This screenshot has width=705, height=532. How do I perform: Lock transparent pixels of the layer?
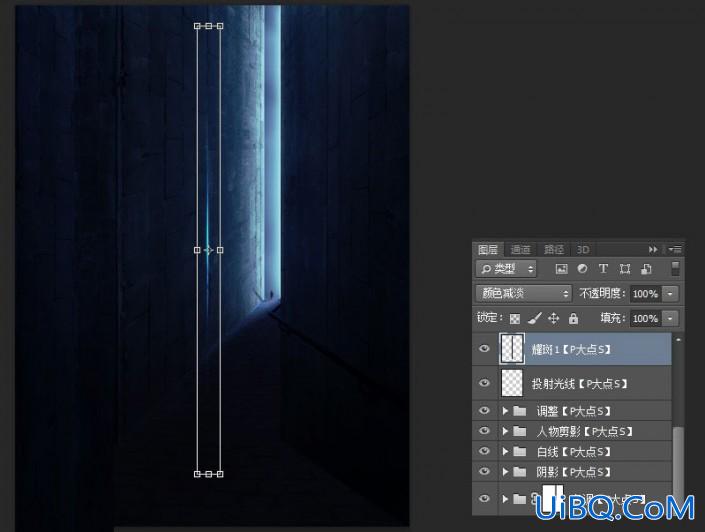pyautogui.click(x=515, y=318)
